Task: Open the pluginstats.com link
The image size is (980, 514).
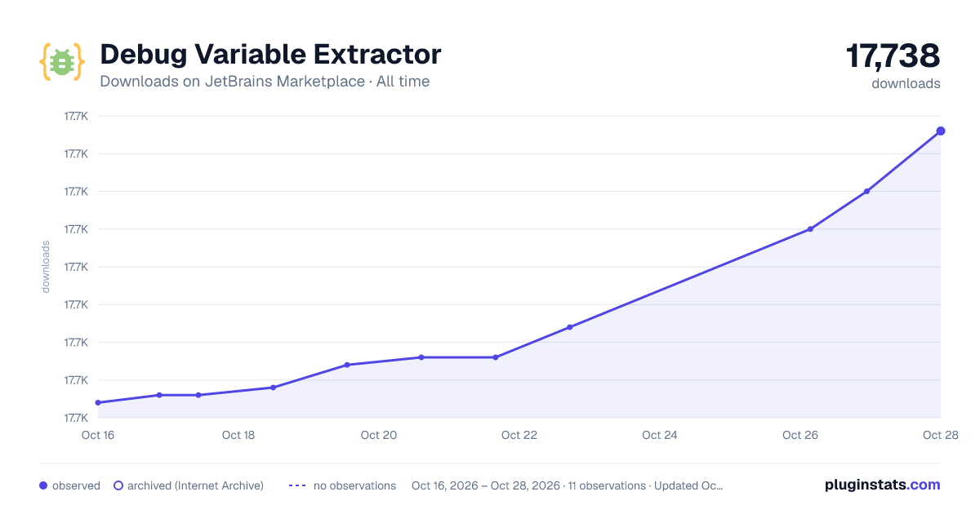Action: tap(882, 485)
